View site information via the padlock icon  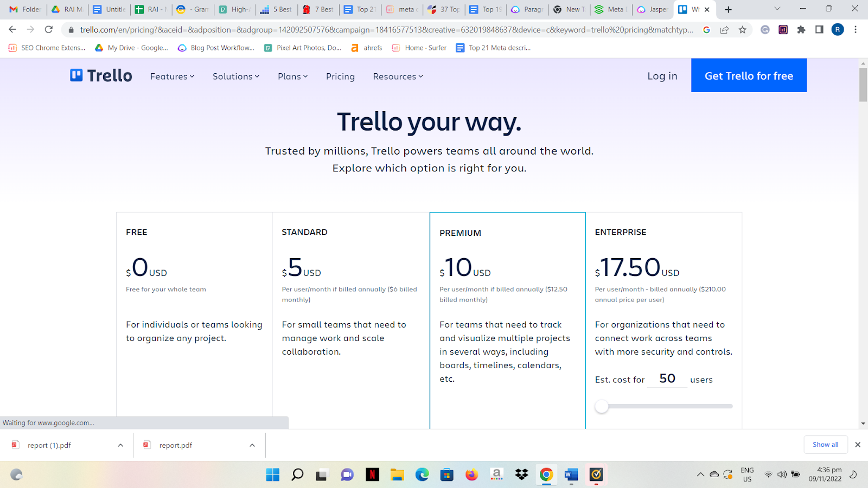pyautogui.click(x=71, y=30)
